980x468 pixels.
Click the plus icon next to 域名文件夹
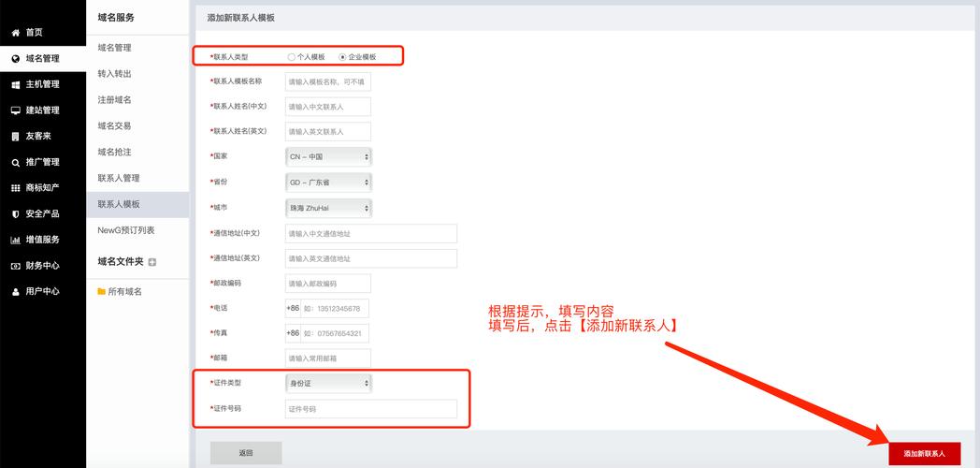coord(152,262)
